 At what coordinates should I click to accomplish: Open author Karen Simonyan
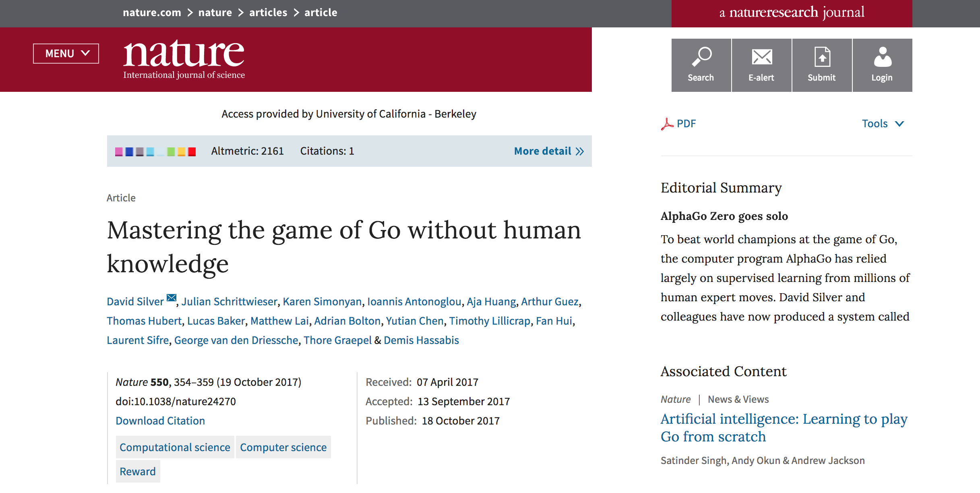(322, 302)
